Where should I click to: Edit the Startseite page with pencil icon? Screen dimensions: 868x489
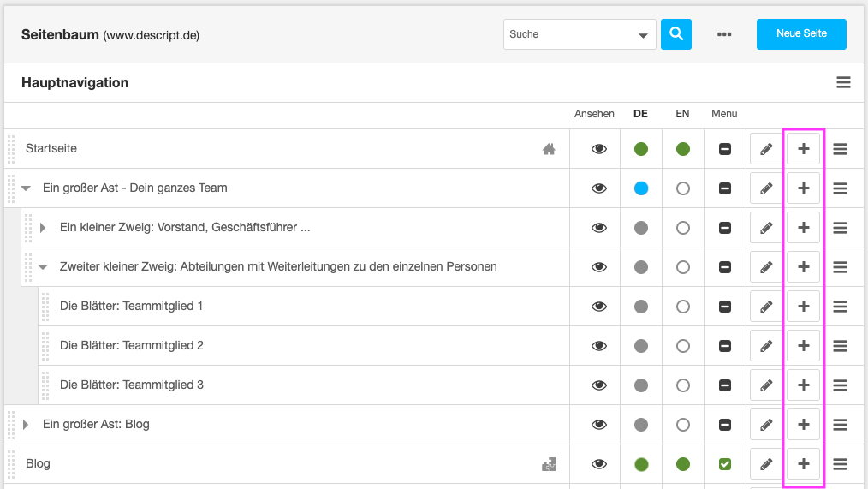pyautogui.click(x=766, y=149)
